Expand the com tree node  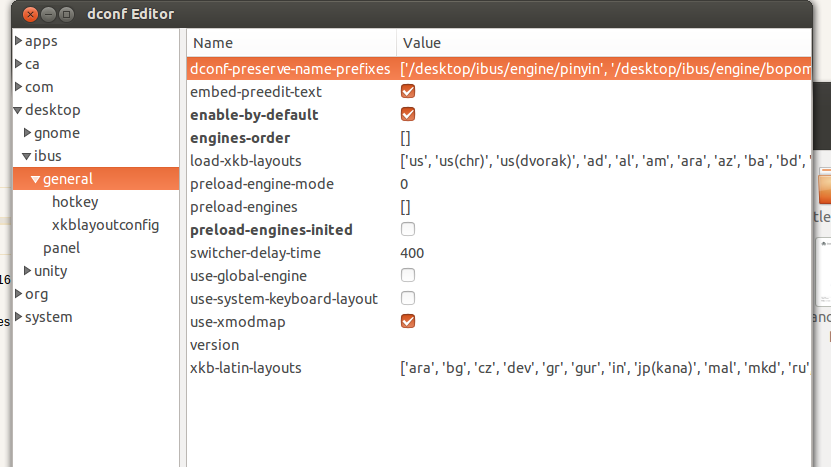[x=19, y=86]
